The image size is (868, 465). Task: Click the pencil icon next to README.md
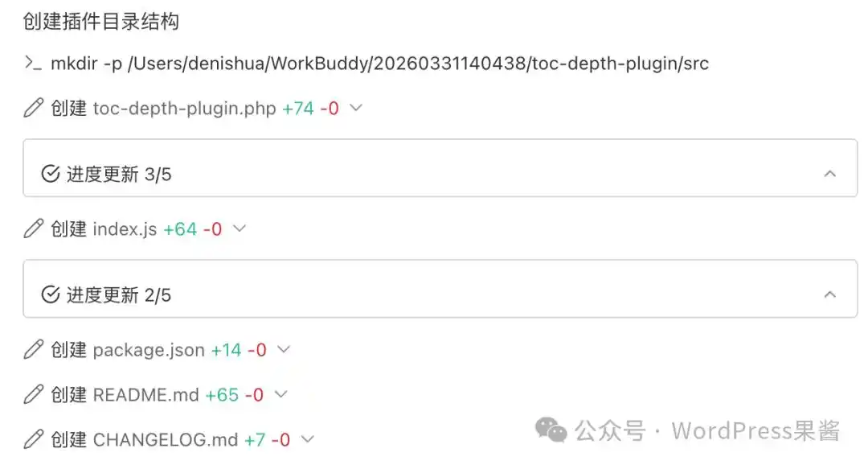(33, 394)
